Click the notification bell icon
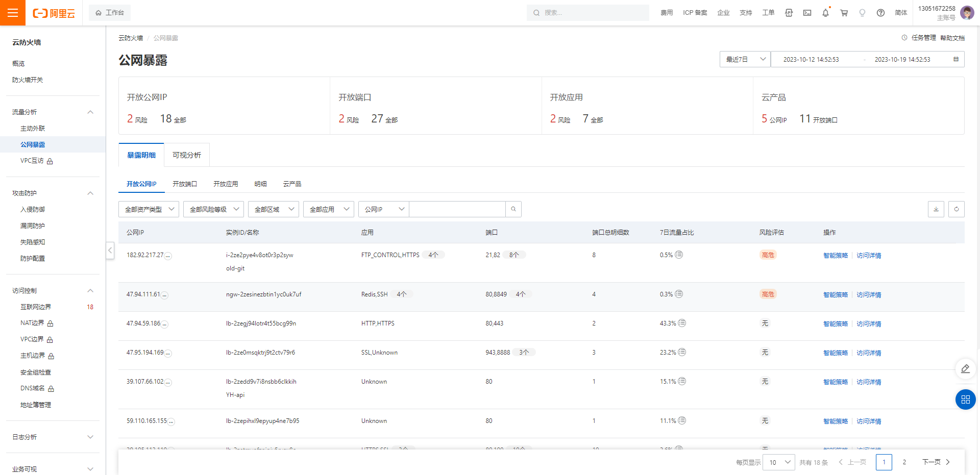980x475 pixels. pyautogui.click(x=825, y=13)
